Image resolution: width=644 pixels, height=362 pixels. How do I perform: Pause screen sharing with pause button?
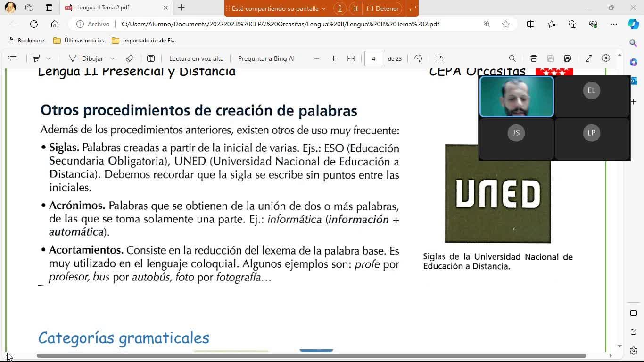356,8
